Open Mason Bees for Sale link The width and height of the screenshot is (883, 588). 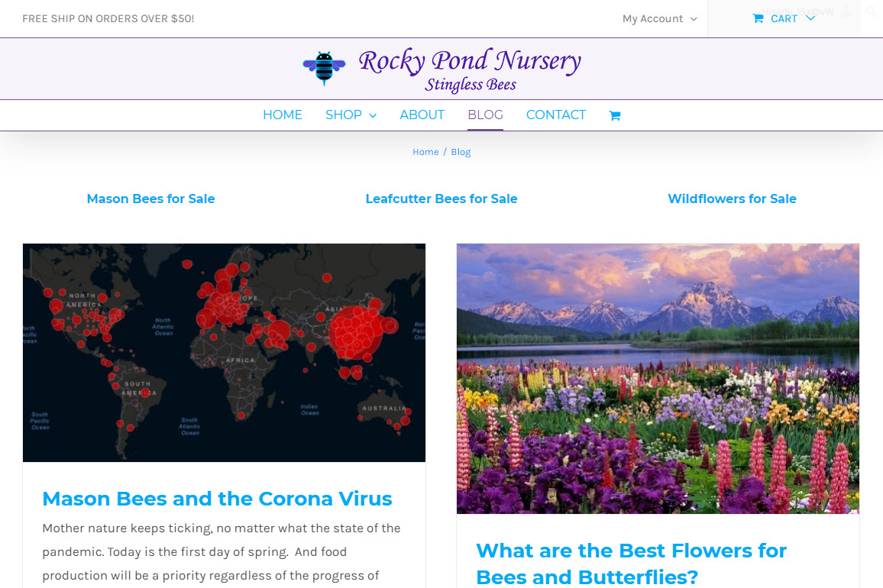click(150, 199)
